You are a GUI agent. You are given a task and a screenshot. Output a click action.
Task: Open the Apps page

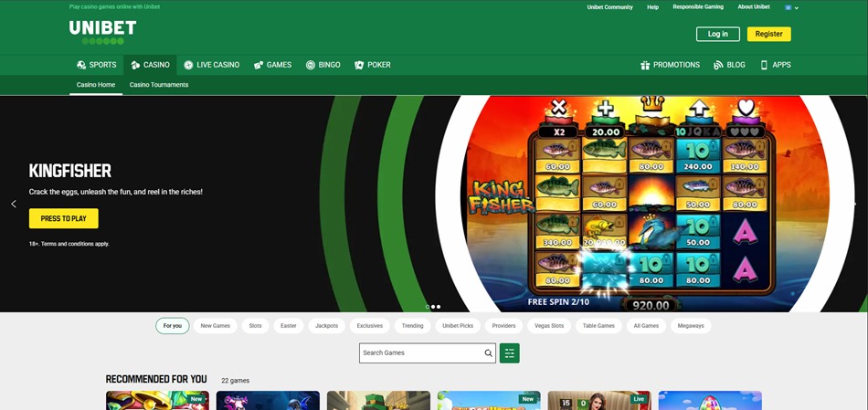[775, 65]
